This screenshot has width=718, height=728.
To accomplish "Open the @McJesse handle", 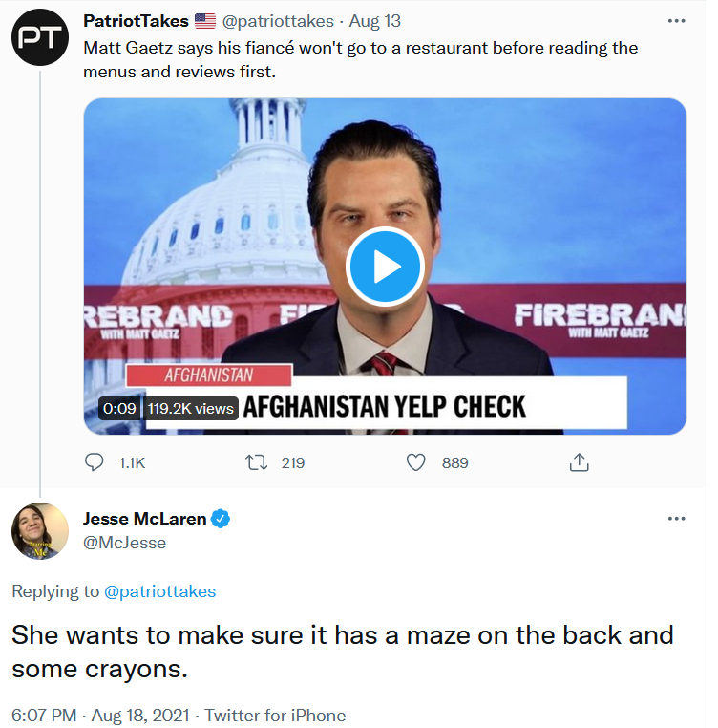I will [125, 543].
